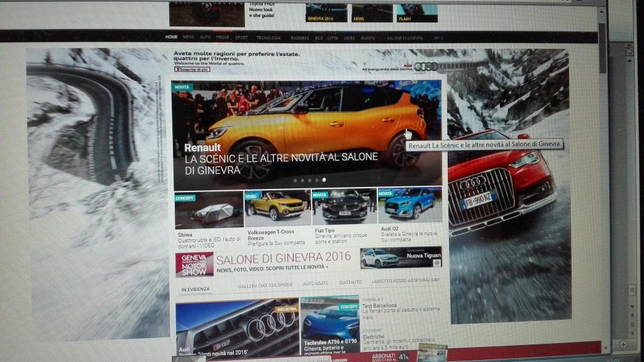Image resolution: width=644 pixels, height=362 pixels.
Task: Open the SALONE DI GINEVRA 2016 heading
Action: (284, 258)
